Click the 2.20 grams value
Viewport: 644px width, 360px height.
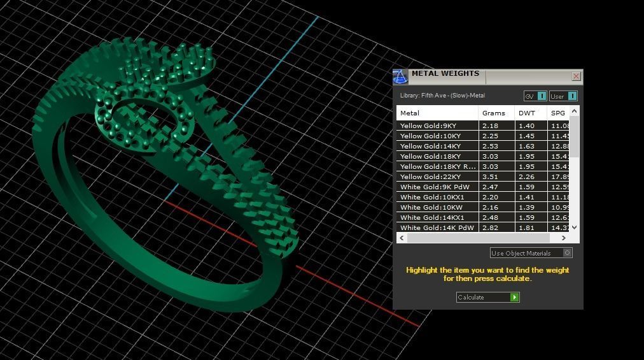click(490, 197)
